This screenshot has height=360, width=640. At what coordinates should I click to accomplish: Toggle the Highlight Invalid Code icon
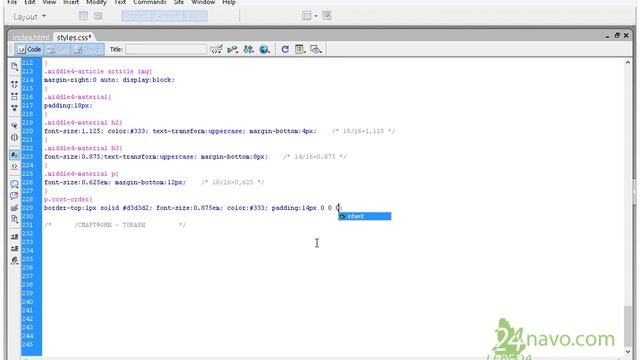[x=14, y=166]
